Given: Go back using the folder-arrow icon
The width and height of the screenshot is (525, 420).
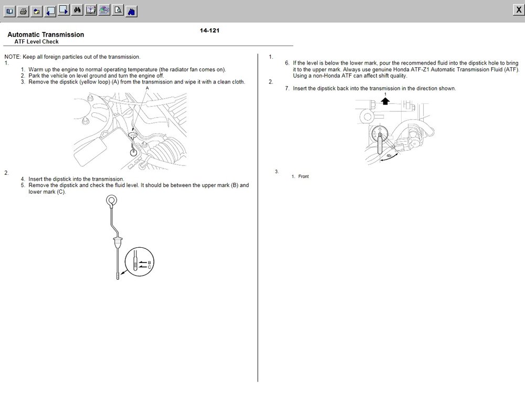Looking at the screenshot, I should [x=37, y=12].
